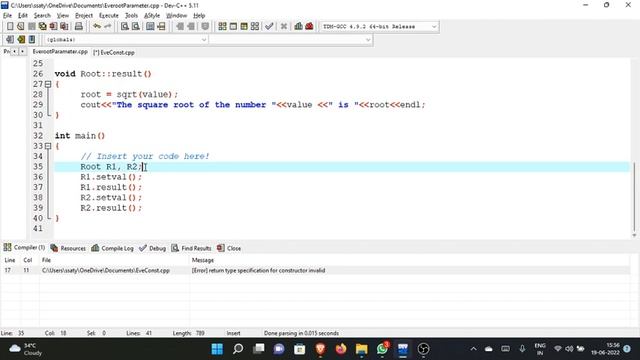Undo the last edit via toolbar
The width and height of the screenshot is (640, 360).
97,27
